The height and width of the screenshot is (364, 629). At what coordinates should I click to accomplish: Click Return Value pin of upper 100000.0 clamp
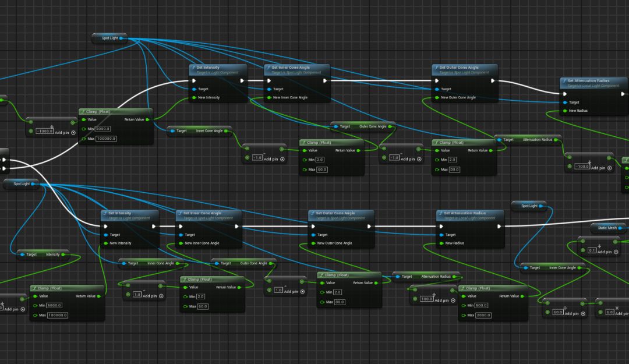pyautogui.click(x=147, y=119)
